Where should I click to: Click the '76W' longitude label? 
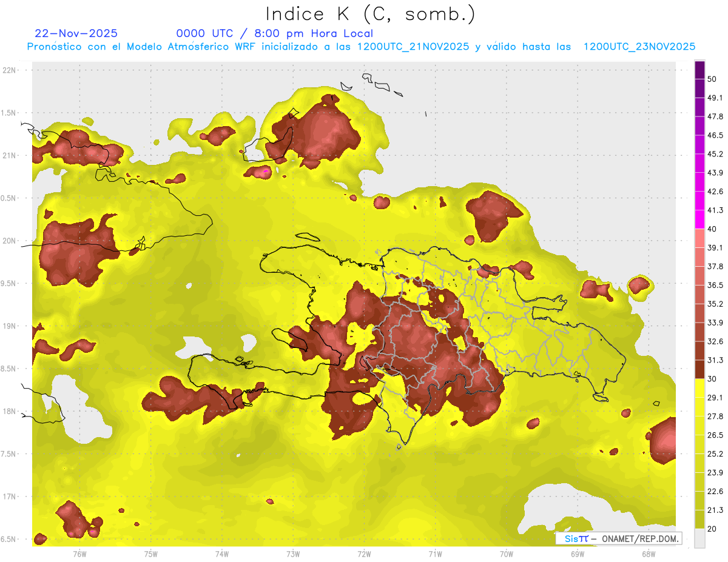click(x=79, y=554)
